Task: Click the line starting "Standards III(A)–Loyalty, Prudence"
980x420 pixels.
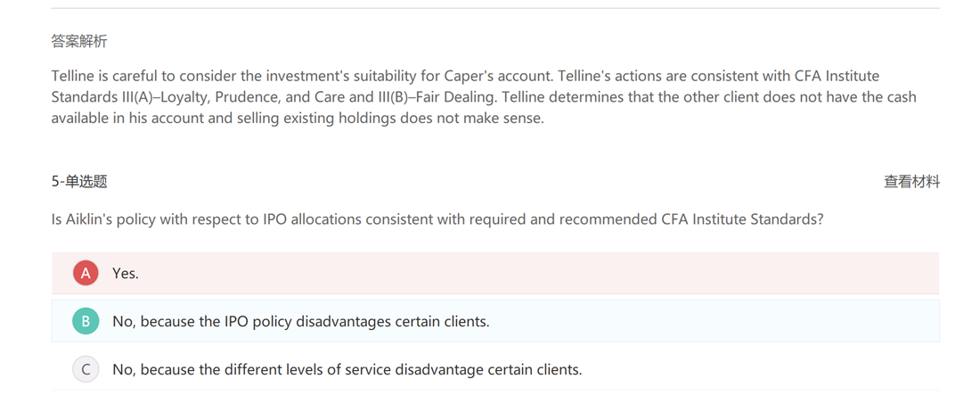Action: point(484,98)
